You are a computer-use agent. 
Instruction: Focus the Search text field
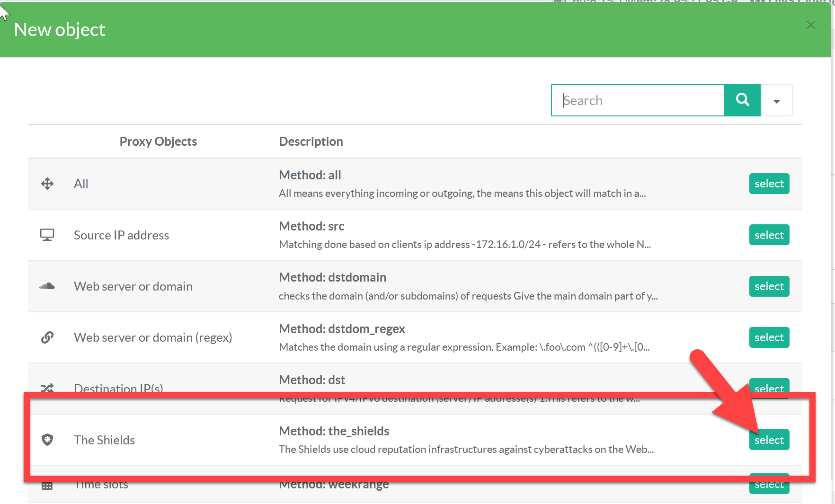click(637, 101)
